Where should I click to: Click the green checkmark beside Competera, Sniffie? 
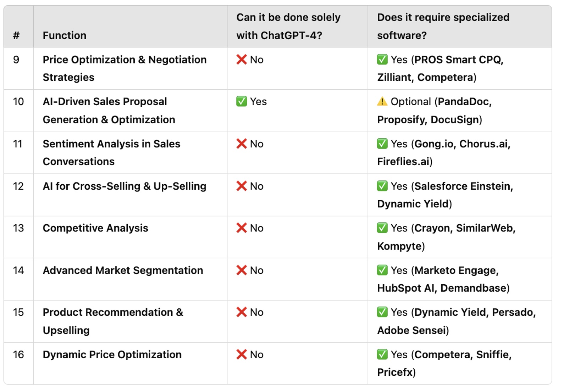point(382,354)
